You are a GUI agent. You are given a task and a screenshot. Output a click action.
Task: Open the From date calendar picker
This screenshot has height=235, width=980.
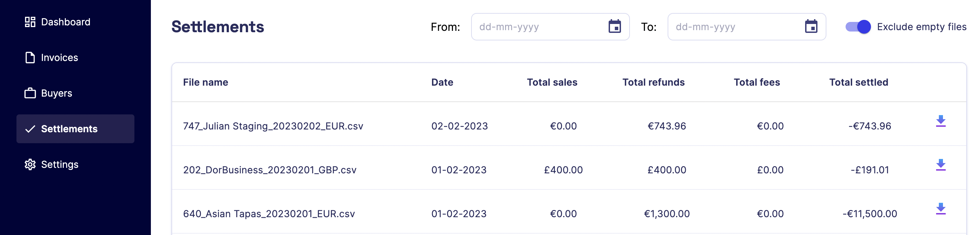(614, 27)
